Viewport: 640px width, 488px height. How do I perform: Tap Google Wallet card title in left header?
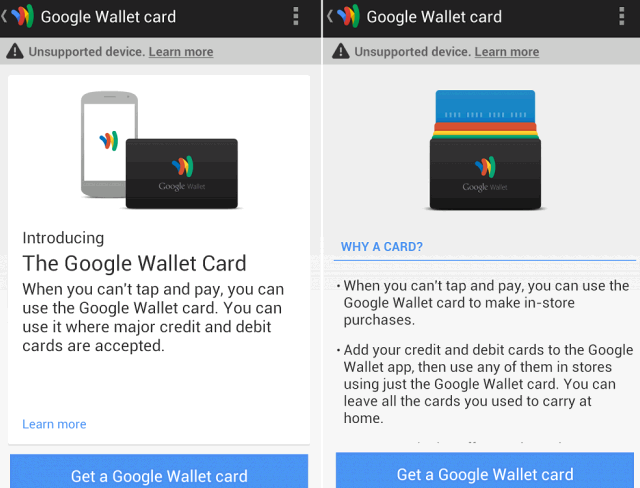click(x=108, y=17)
